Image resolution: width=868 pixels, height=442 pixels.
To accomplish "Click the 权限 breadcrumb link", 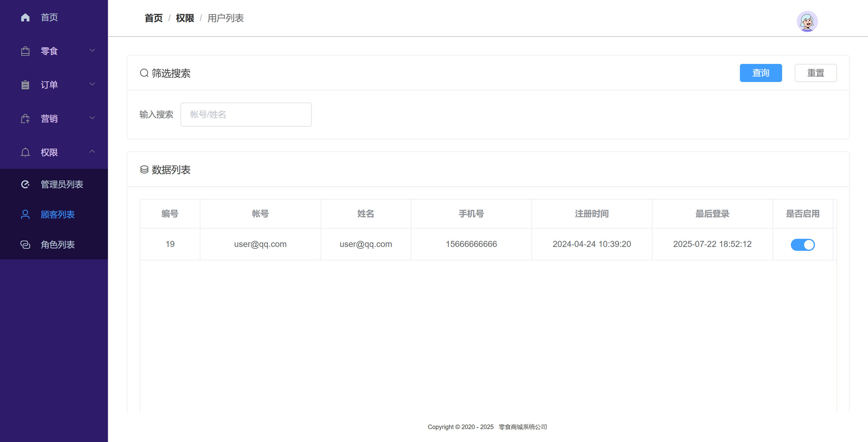I will pyautogui.click(x=185, y=18).
